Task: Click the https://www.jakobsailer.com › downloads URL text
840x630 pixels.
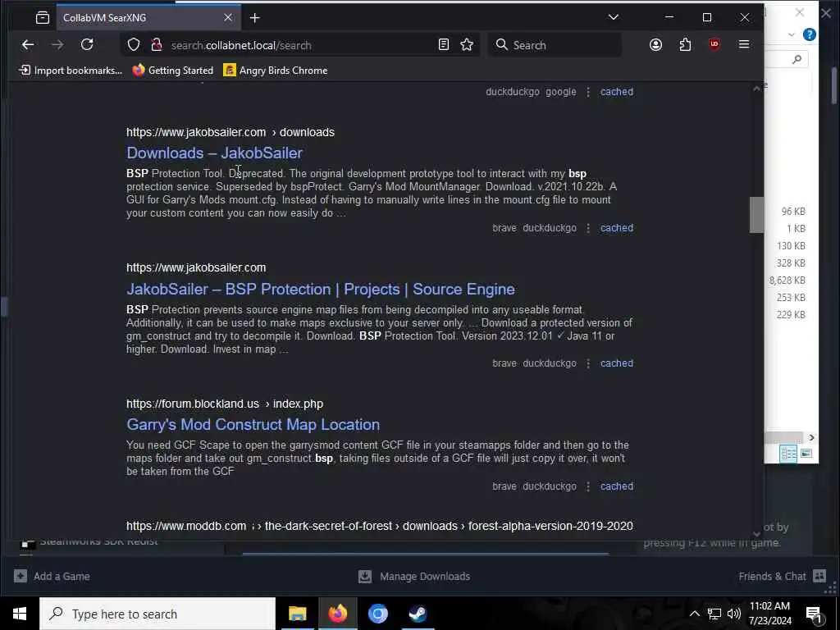Action: coord(231,132)
